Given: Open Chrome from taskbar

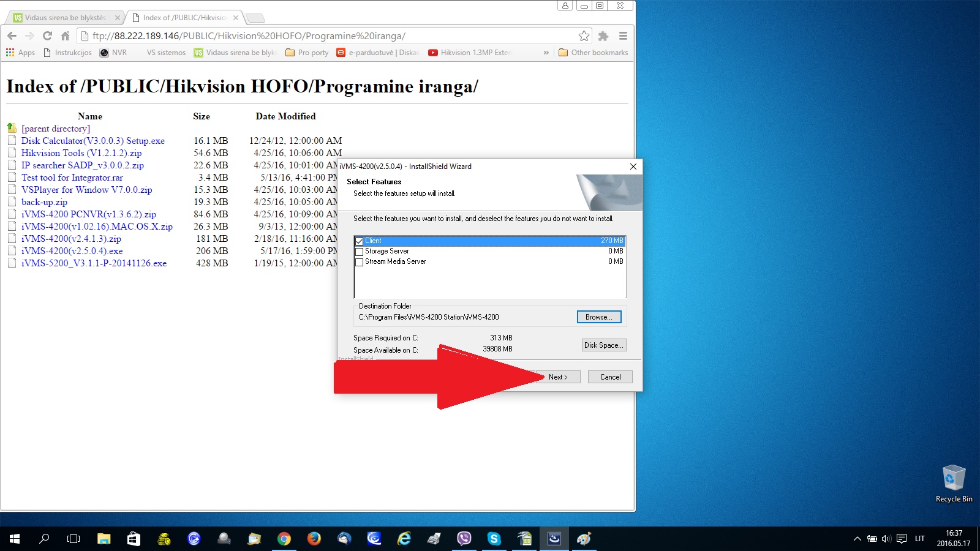Looking at the screenshot, I should pos(284,539).
